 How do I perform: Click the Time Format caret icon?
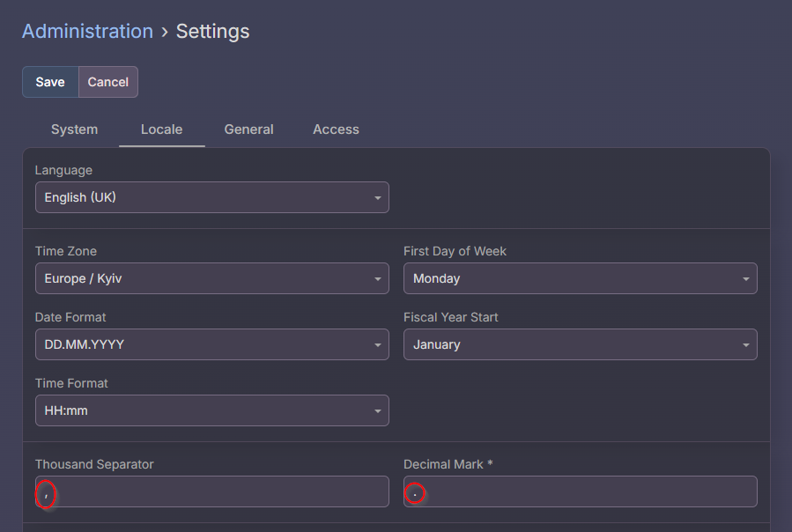377,411
